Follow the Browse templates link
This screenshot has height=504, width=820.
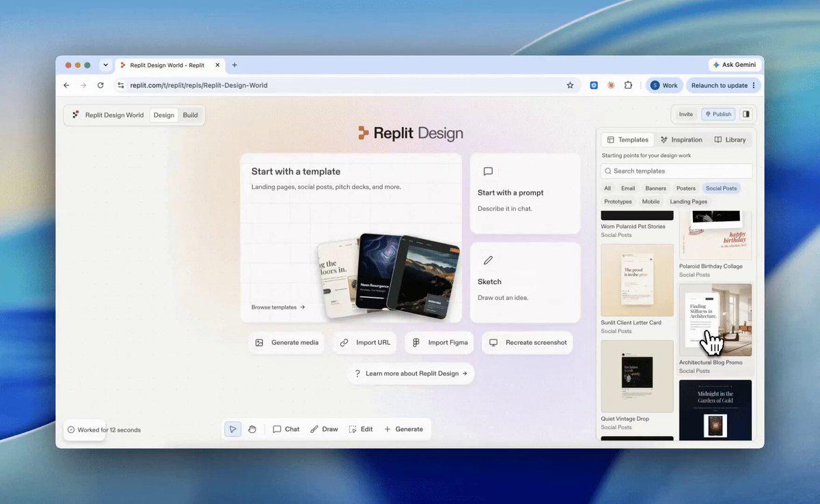point(278,307)
